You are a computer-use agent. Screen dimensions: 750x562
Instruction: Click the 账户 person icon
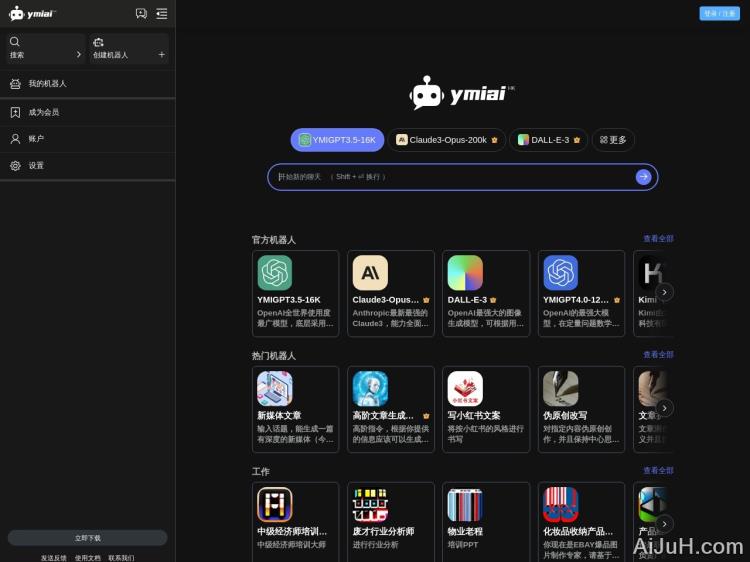coord(15,139)
